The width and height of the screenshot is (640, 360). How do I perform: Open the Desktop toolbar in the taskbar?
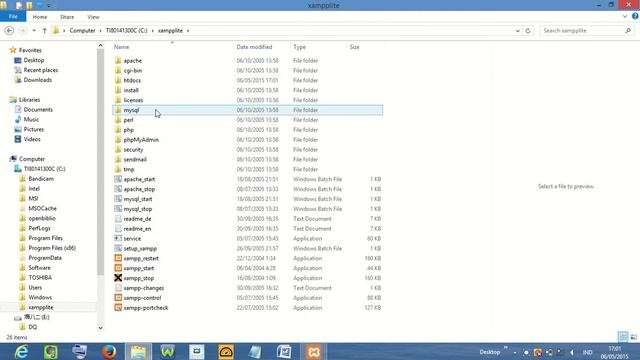click(490, 352)
